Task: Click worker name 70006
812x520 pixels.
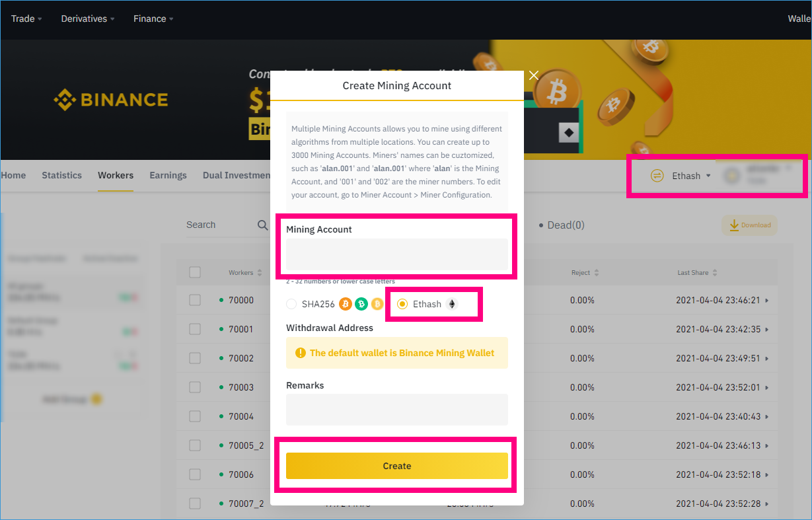Action: point(241,474)
